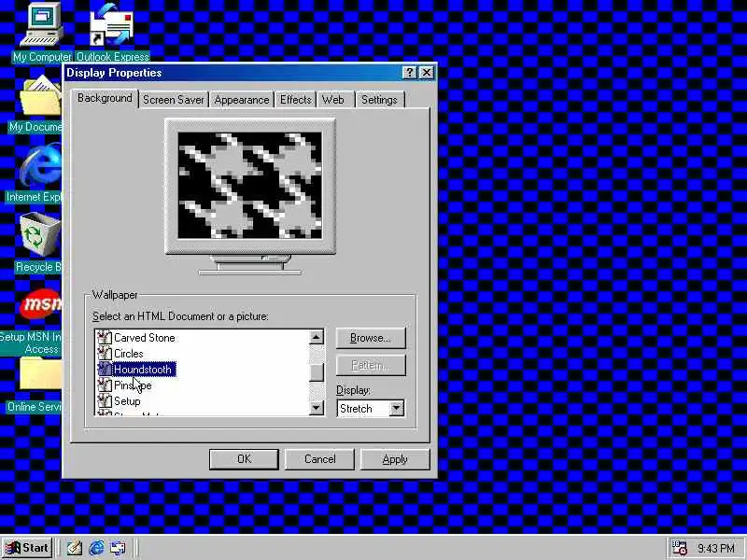Open the My Documents folder icon
Viewport: 747px width, 560px height.
point(41,95)
